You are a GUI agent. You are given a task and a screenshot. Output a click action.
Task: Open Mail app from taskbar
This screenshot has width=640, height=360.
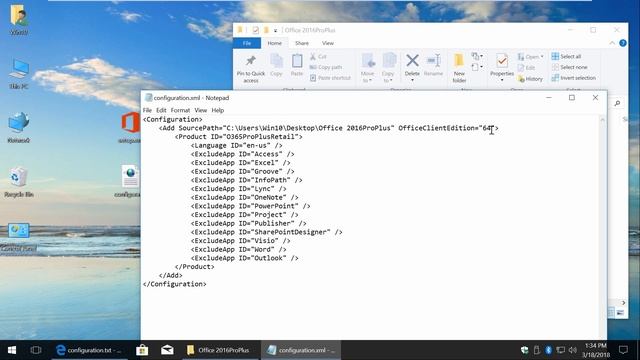tap(167, 350)
